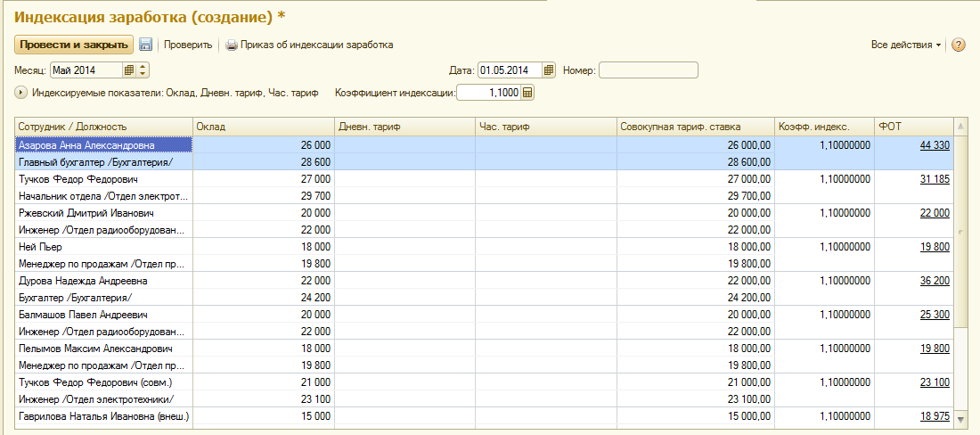The width and height of the screenshot is (980, 435).
Task: Click the Проверить button
Action: [188, 45]
